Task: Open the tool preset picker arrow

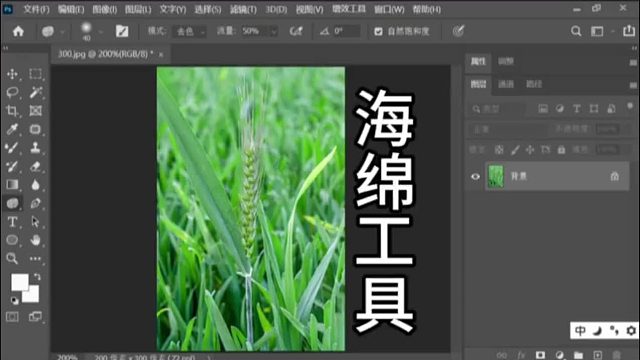Action: [x=62, y=31]
